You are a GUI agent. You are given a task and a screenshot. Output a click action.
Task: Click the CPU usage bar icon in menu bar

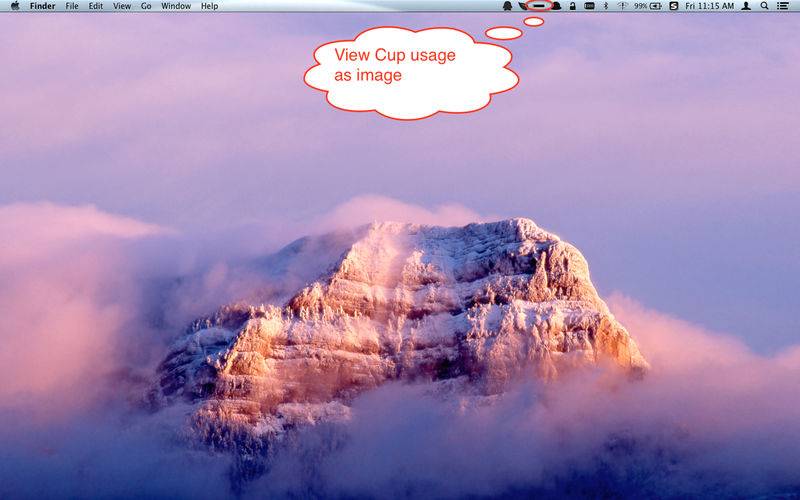538,6
